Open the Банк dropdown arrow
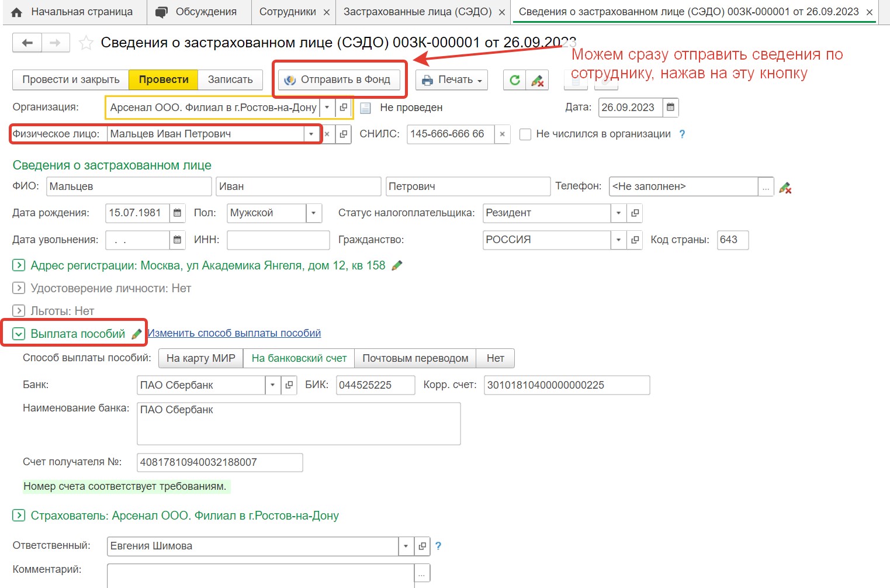The height and width of the screenshot is (588, 890). tap(272, 385)
